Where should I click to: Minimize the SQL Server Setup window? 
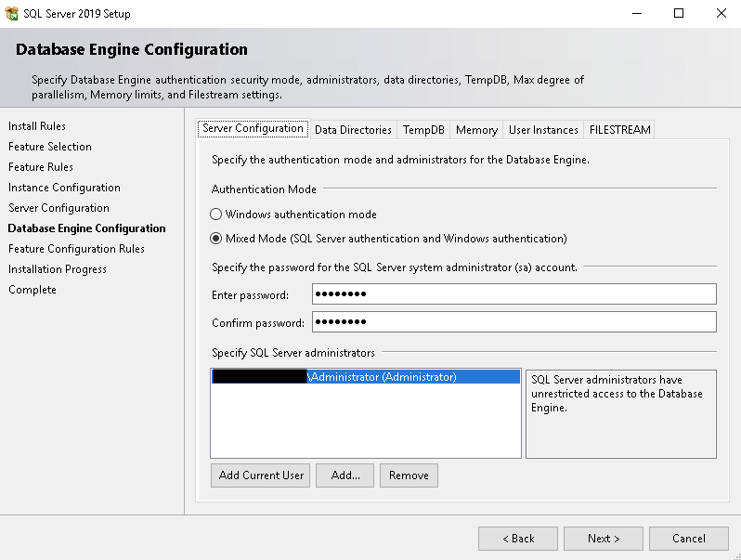coord(637,13)
